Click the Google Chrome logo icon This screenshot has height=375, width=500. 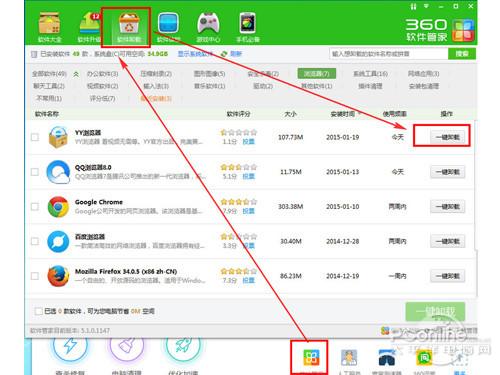58,207
